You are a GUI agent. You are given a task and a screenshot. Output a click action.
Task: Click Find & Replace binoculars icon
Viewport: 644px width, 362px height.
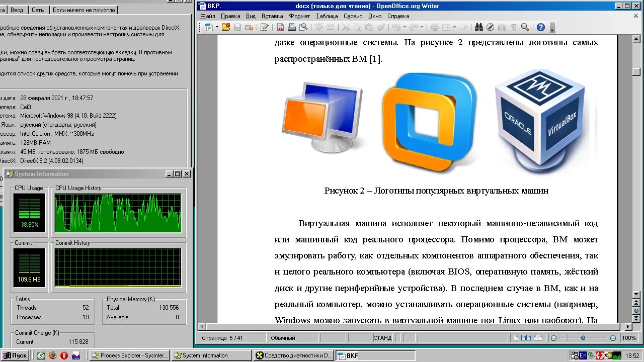click(x=479, y=27)
